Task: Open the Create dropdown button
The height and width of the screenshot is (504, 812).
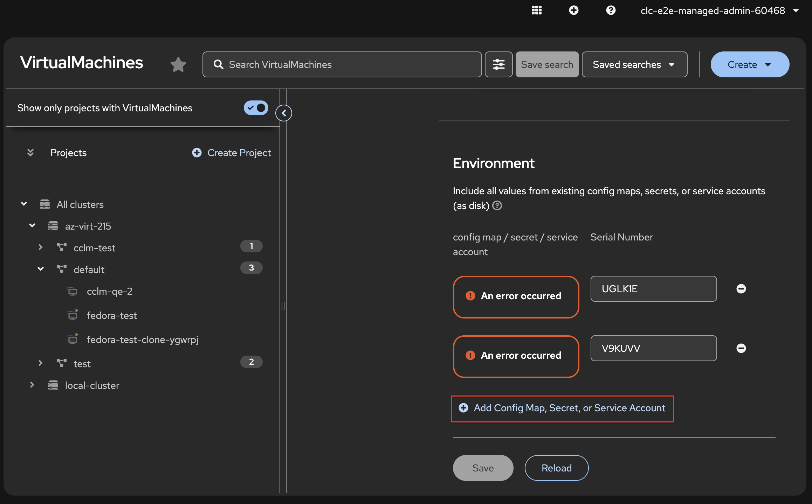Action: tap(750, 64)
